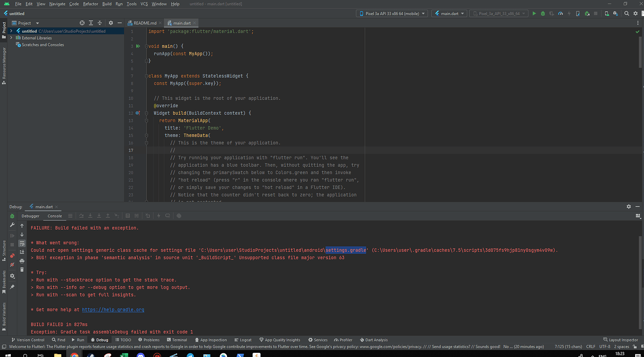This screenshot has width=644, height=357.
Task: Click scroll to end of console icon
Action: pyautogui.click(x=22, y=252)
